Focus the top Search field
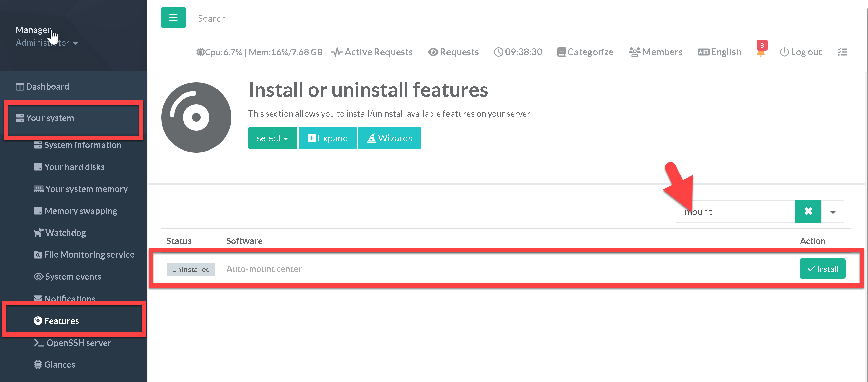The width and height of the screenshot is (868, 382). tap(211, 18)
